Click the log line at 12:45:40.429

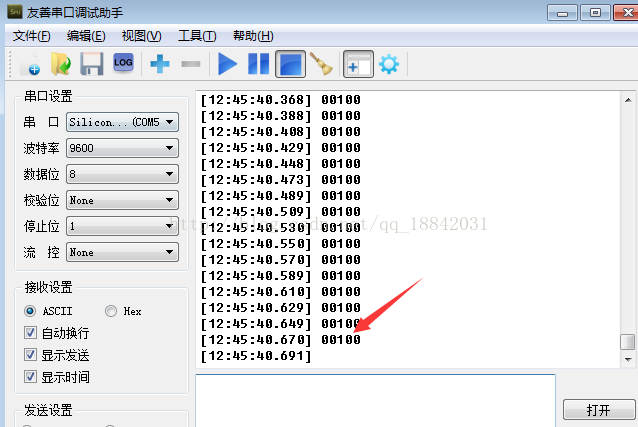(281, 148)
